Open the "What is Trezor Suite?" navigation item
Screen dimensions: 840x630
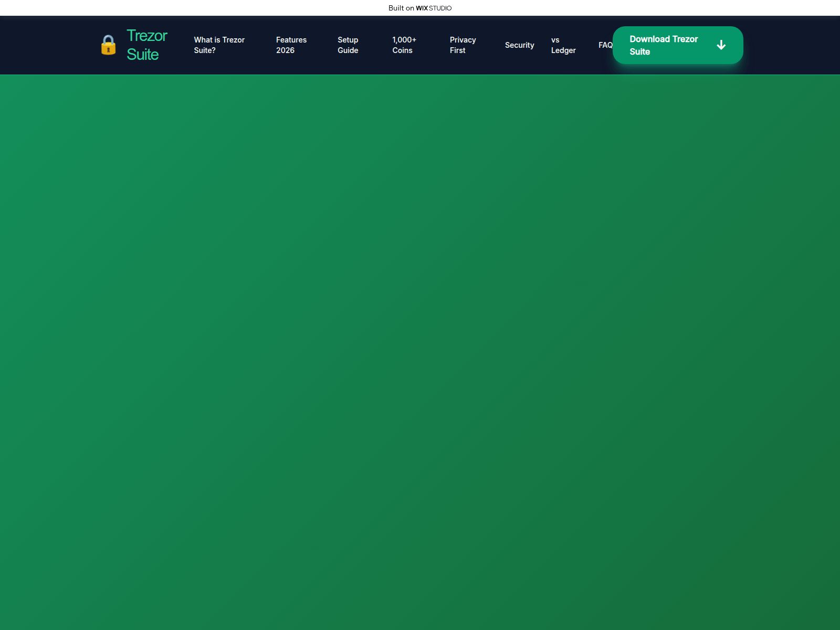point(219,45)
